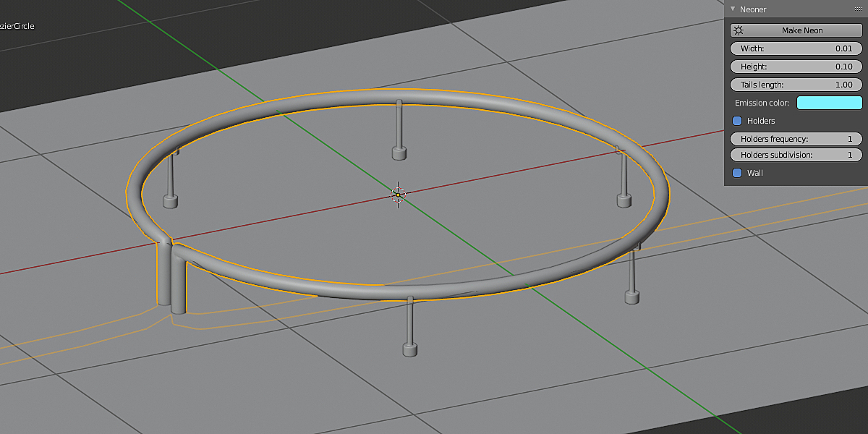Collapse the Neoner panel disclosure triangle
Screen dimensions: 868x434
click(733, 9)
